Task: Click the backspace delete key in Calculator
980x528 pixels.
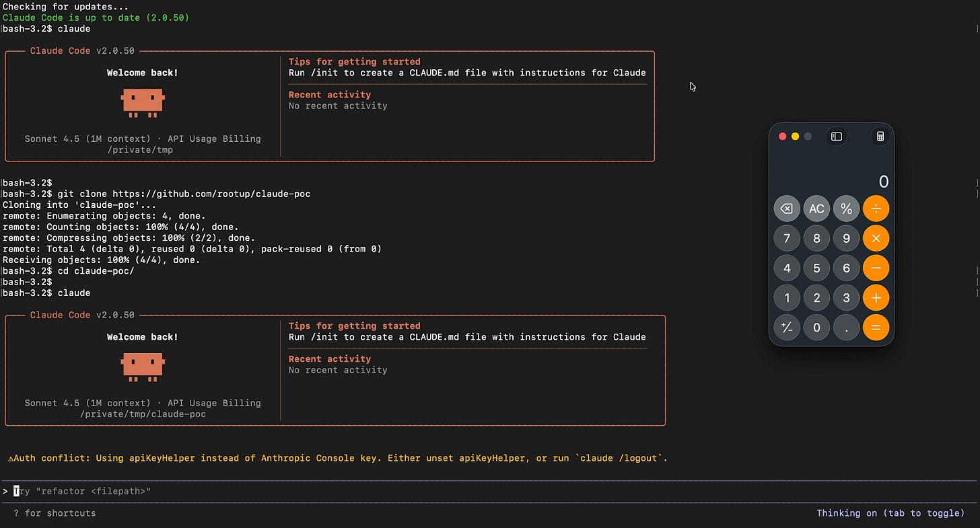Action: tap(787, 209)
